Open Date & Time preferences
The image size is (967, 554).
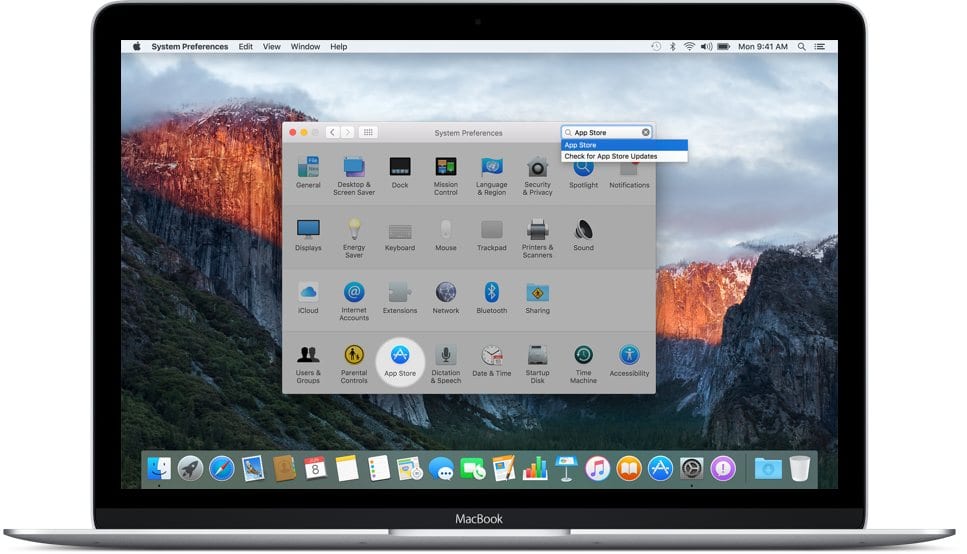(x=492, y=361)
